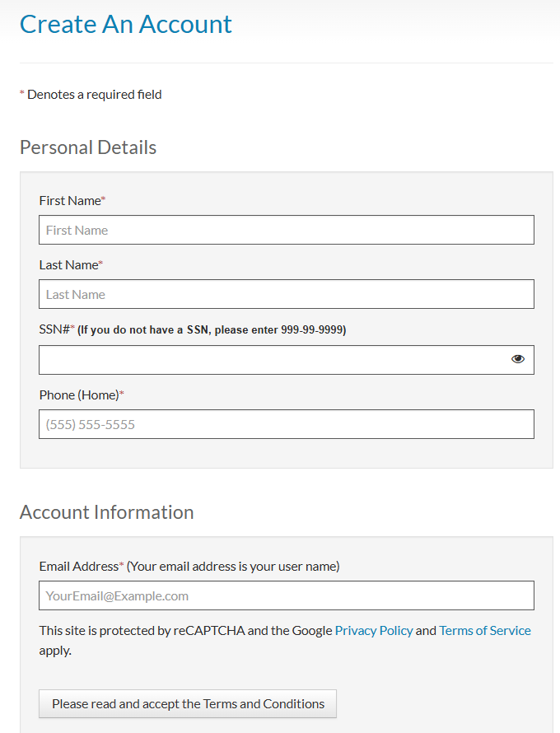Screen dimensions: 560x733
Task: Focus the First Name text field
Action: click(286, 230)
